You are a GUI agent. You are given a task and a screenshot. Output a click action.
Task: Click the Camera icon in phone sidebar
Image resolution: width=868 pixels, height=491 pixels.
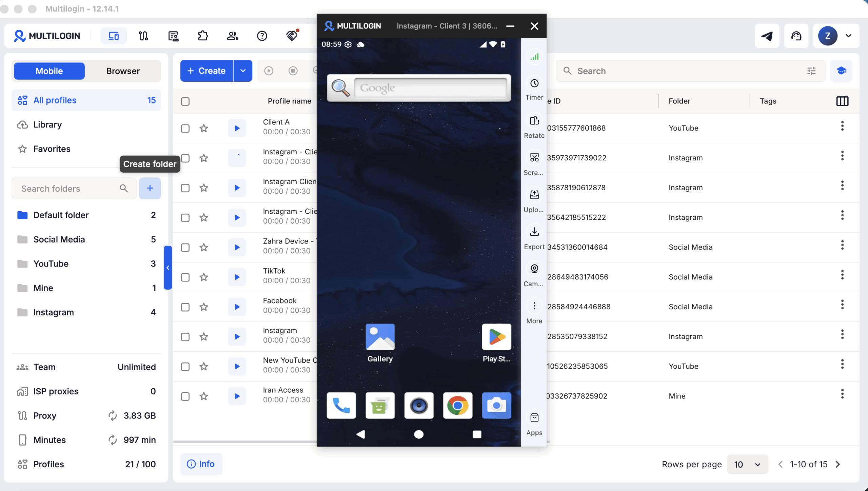point(534,269)
